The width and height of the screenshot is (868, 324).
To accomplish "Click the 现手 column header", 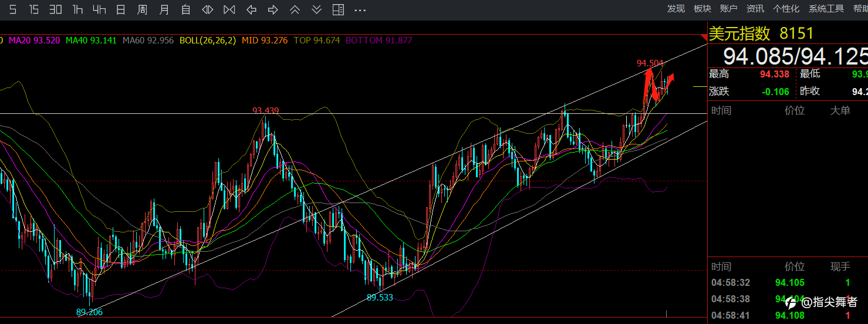I will [x=840, y=266].
